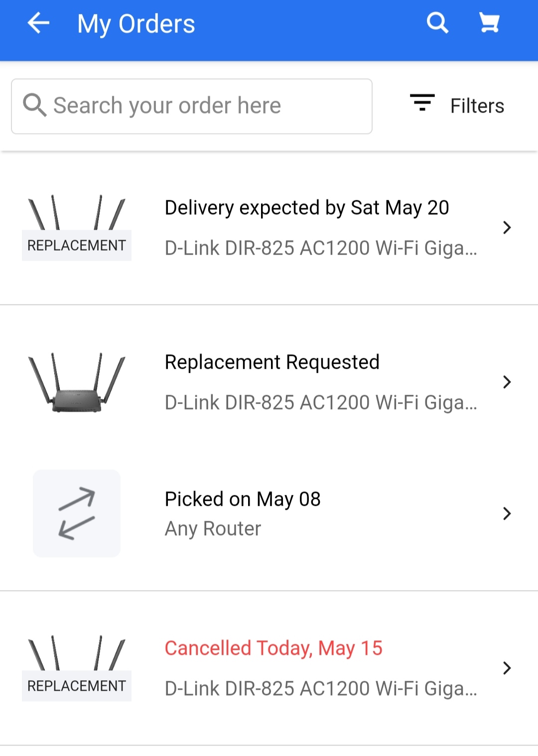Open the router image for Replacement Requested
Image resolution: width=538 pixels, height=756 pixels.
click(77, 382)
